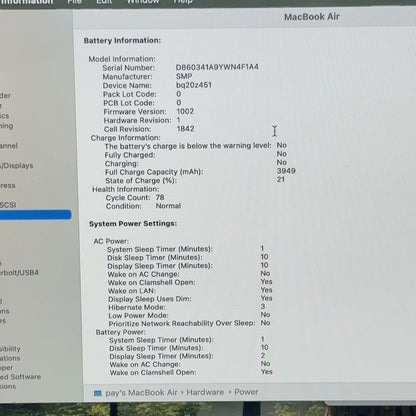Open the System Information app menu

[x=27, y=2]
